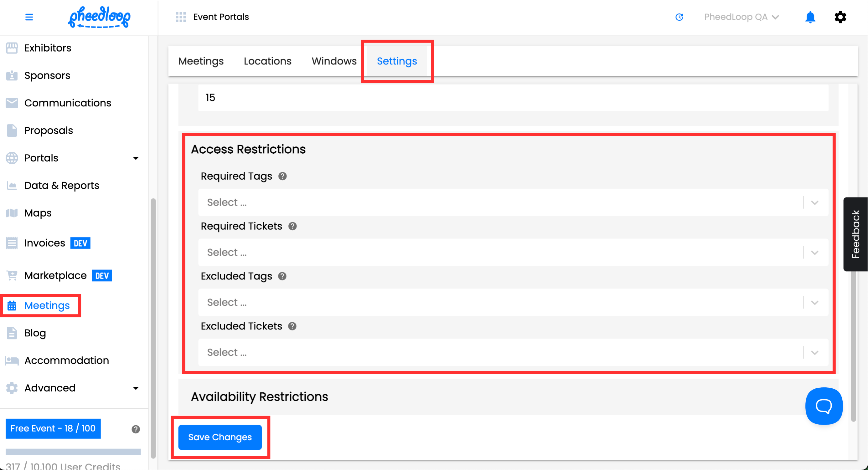868x470 pixels.
Task: Open the app grid icon beside Event Portals
Action: pos(181,17)
